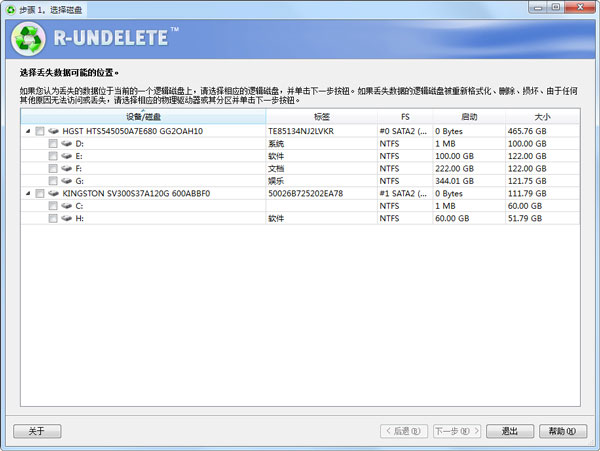
Task: Maximize the R-UNDELETE window
Action: point(556,7)
